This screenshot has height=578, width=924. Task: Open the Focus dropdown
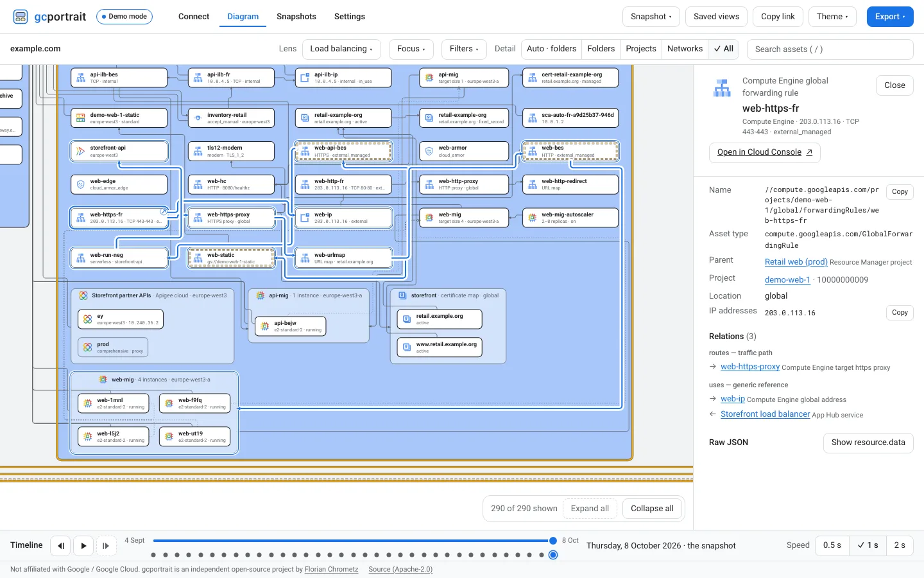(411, 49)
